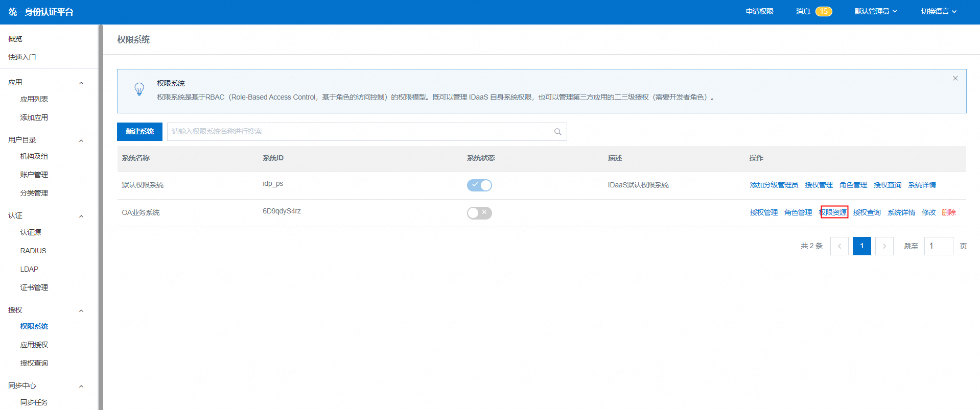
Task: Collapse the 应用 sidebar section
Action: [x=81, y=83]
